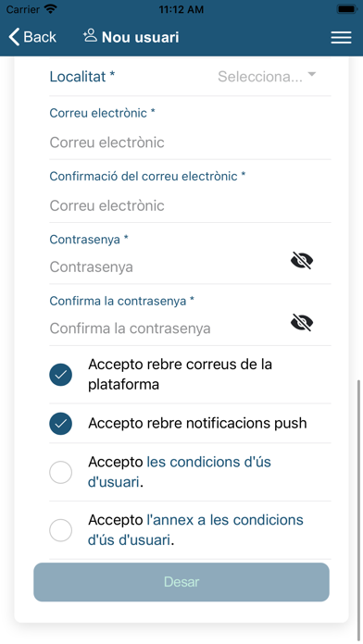Open les condicions d'ús d'usuari link
363x644 pixels.
click(x=180, y=472)
